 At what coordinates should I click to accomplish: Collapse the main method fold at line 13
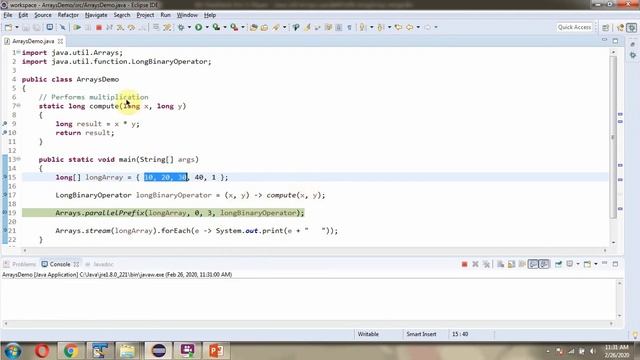[x=18, y=159]
